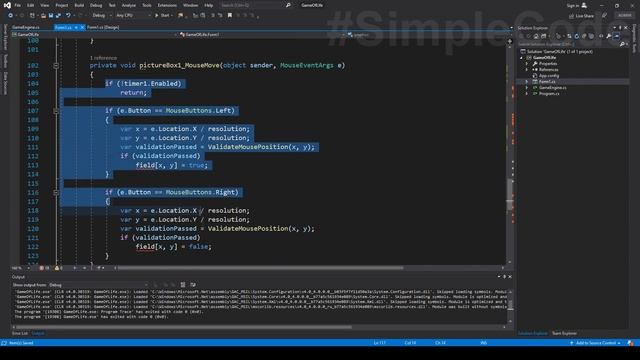Select App.config in Solution Explorer
Image resolution: width=640 pixels, height=360 pixels.
[549, 76]
